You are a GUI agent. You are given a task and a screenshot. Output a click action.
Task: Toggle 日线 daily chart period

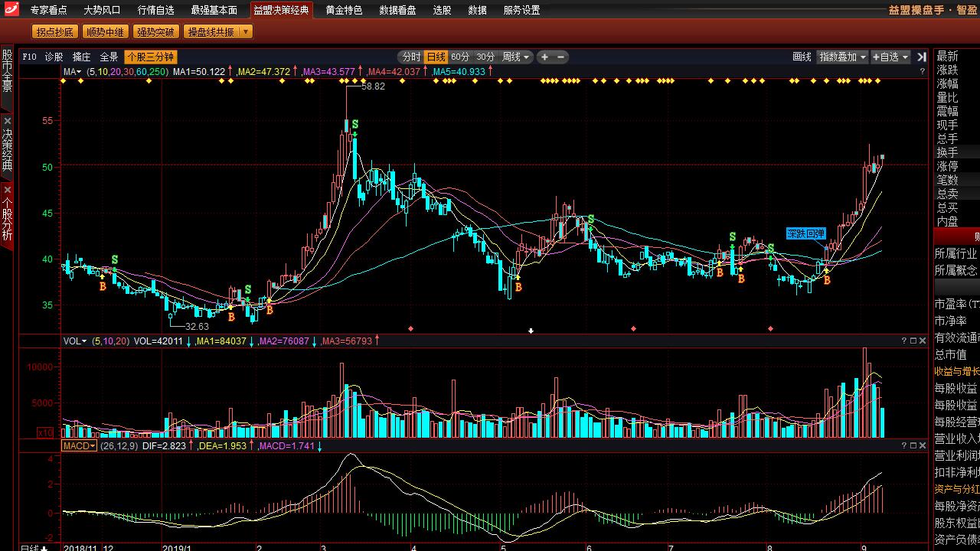tap(436, 57)
